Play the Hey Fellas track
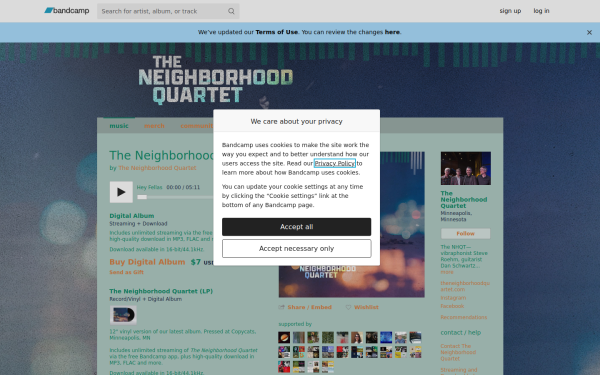This screenshot has width=600, height=375. click(121, 192)
